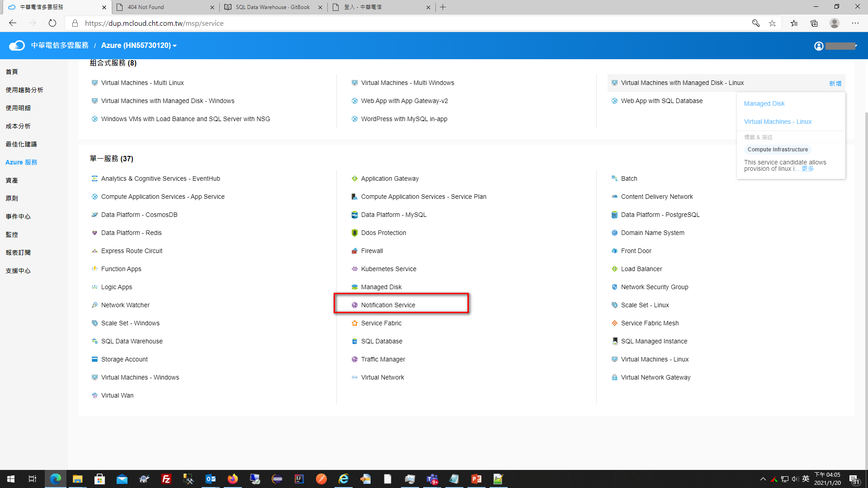Click the Application Gateway icon
Viewport: 868px width, 488px height.
click(x=354, y=178)
